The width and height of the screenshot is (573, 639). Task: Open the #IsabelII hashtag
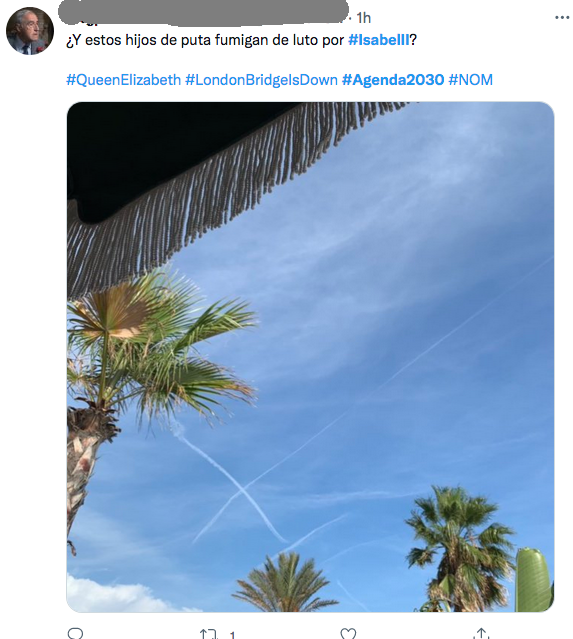(378, 40)
